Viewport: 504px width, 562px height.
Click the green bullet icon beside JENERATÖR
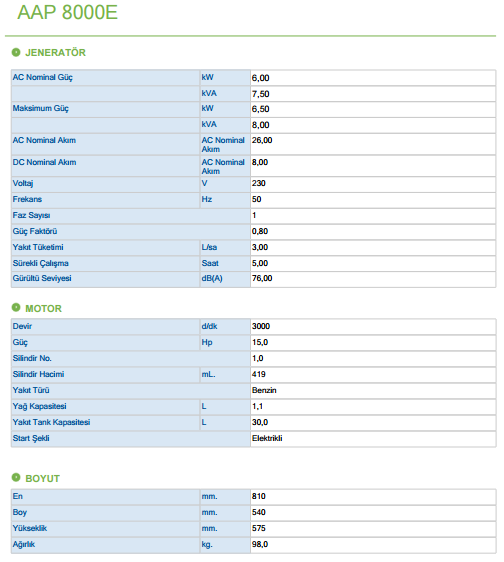16,52
